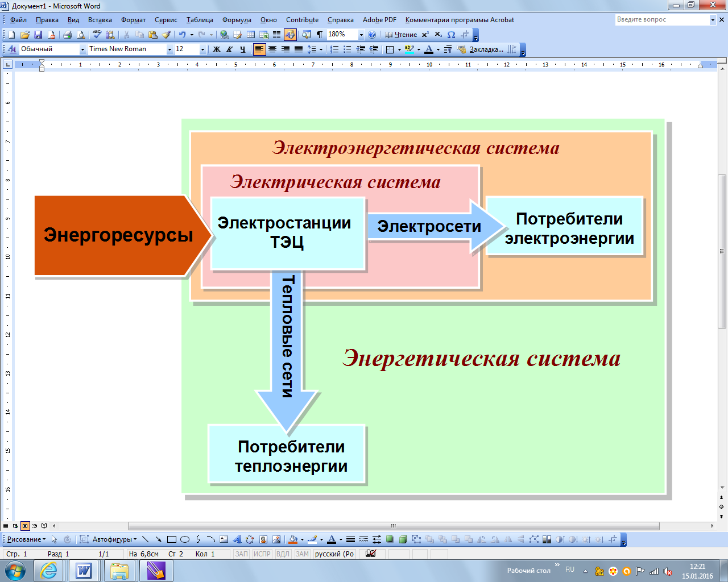Click the Paste clipboard icon

(152, 35)
